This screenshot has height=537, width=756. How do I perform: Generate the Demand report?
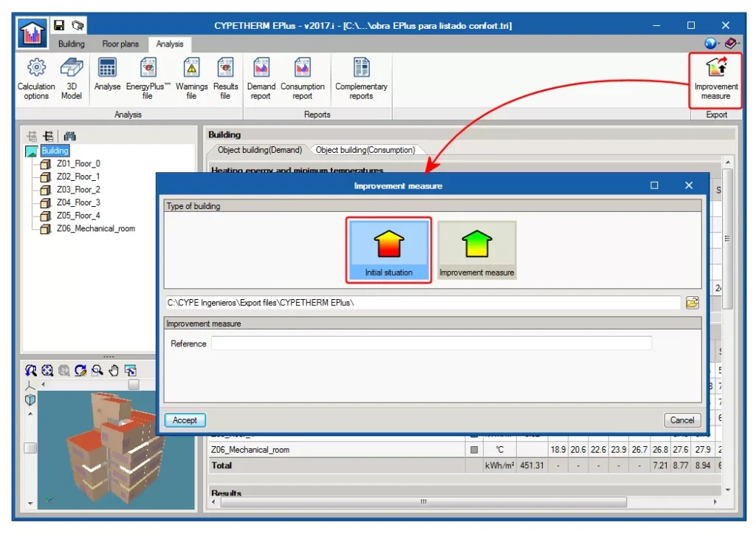click(261, 79)
